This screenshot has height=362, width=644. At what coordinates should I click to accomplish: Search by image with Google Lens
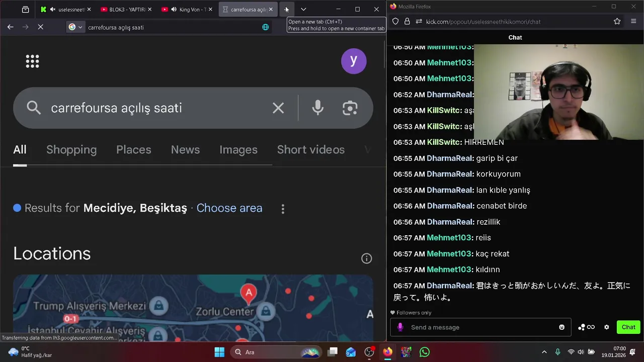(x=350, y=108)
